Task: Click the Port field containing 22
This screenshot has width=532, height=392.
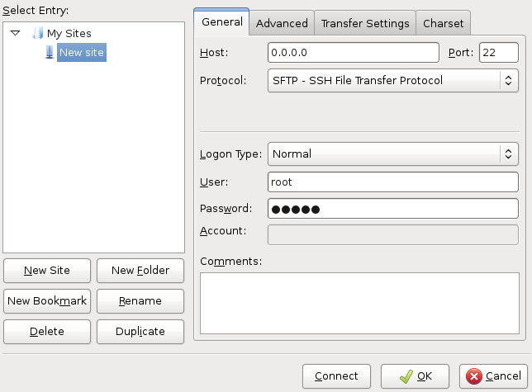Action: point(499,53)
